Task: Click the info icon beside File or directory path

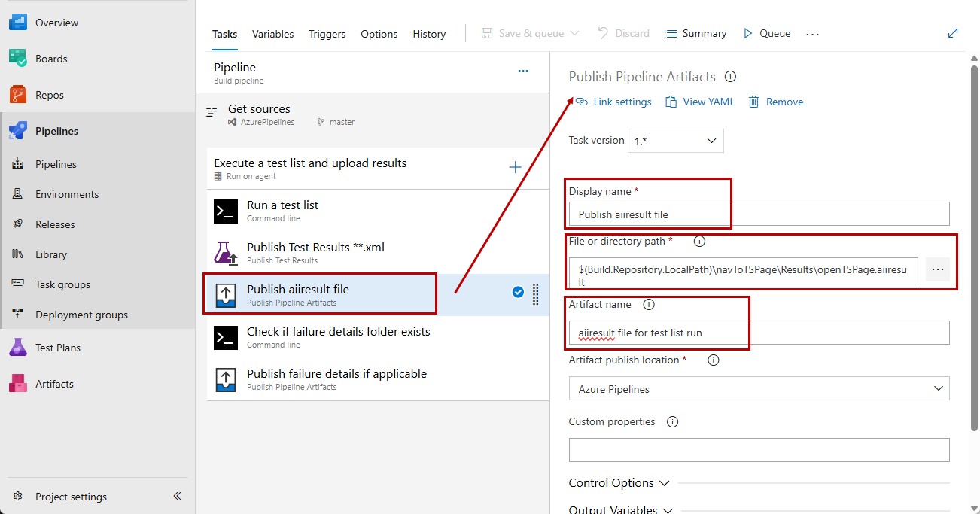Action: pos(699,242)
